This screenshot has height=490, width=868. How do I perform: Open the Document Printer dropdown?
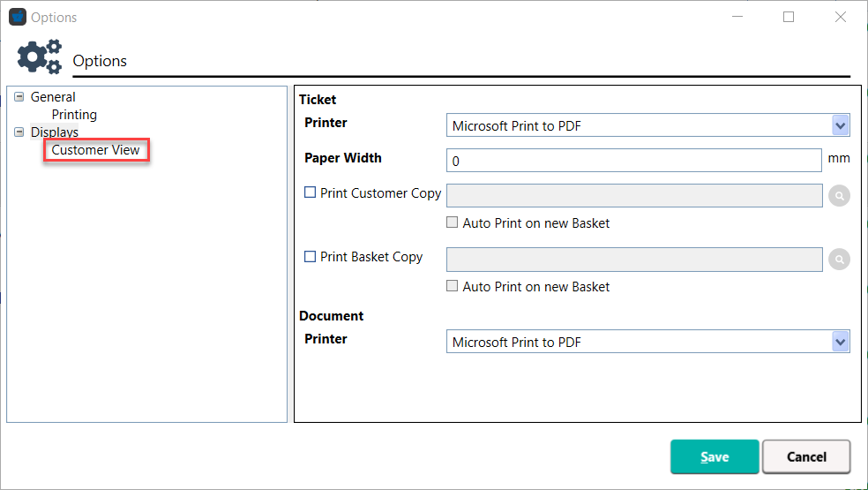click(841, 342)
